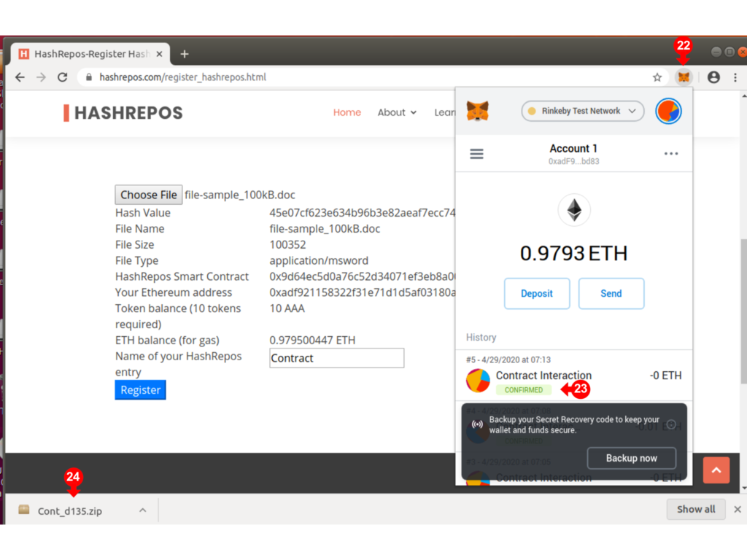Select the Home navigation item
This screenshot has height=560, width=747.
pyautogui.click(x=347, y=112)
